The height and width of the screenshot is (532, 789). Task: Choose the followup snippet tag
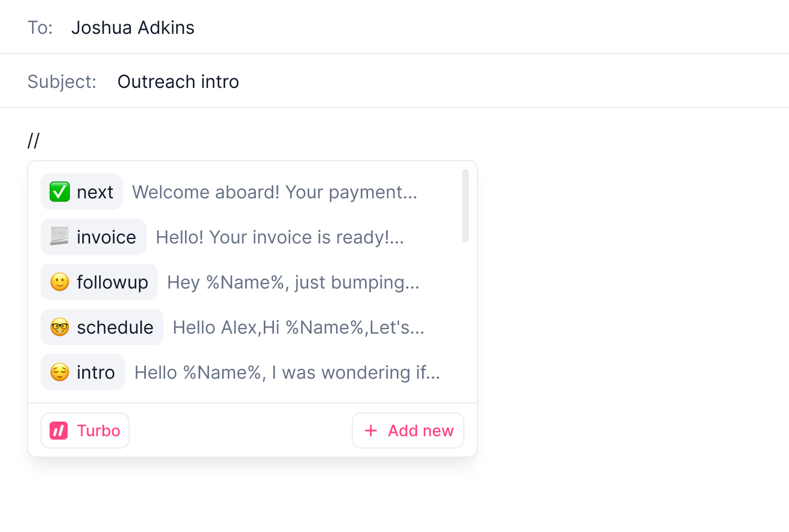[x=99, y=282]
